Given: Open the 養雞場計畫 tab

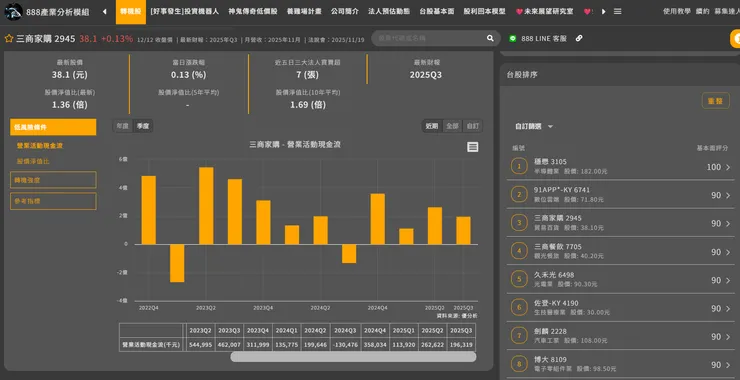Looking at the screenshot, I should point(304,11).
